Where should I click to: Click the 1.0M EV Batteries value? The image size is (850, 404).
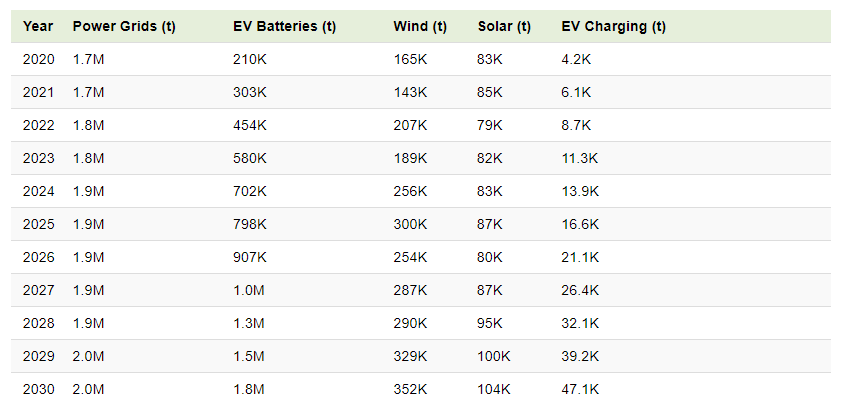click(248, 290)
